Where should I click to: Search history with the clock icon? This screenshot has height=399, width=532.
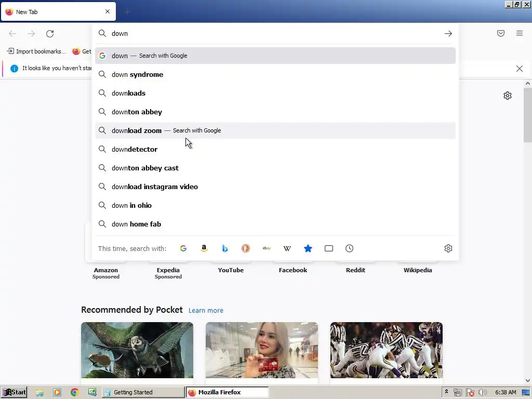(350, 248)
